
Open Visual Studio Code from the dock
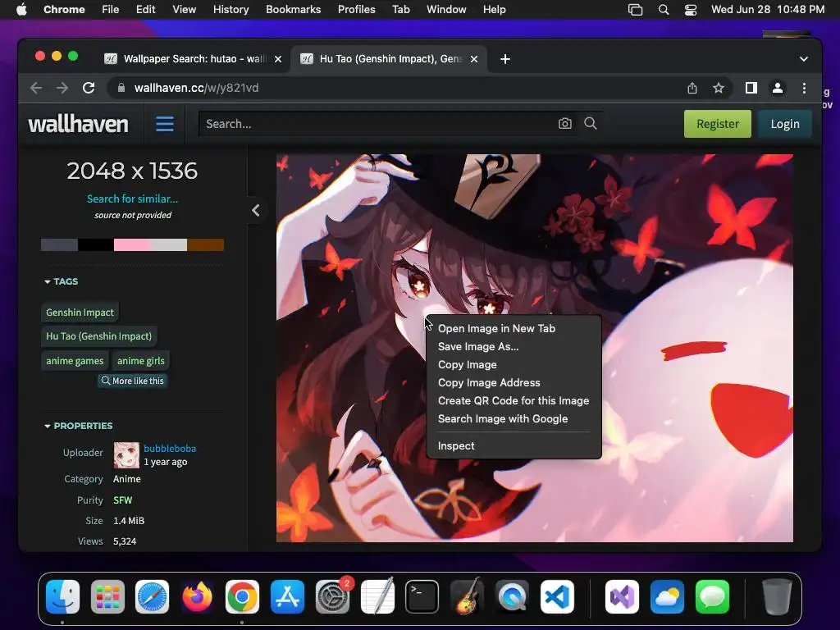click(x=557, y=597)
